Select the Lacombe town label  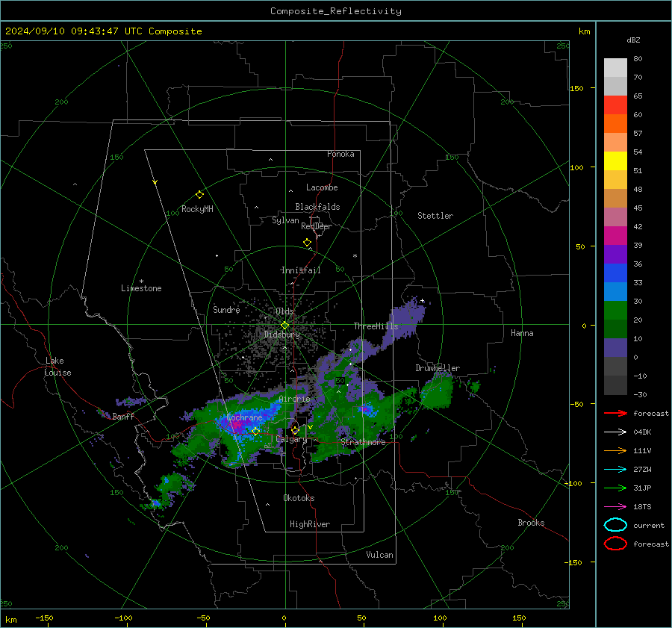tap(322, 187)
